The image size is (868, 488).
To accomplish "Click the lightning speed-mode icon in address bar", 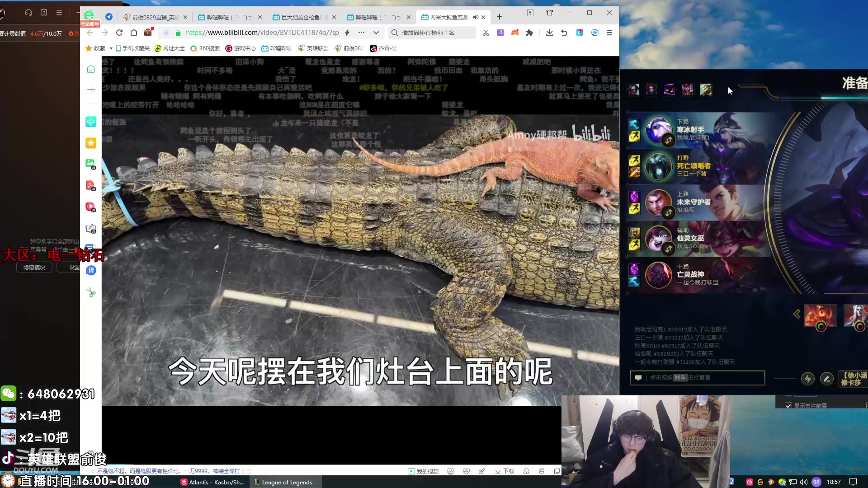I will click(x=347, y=33).
